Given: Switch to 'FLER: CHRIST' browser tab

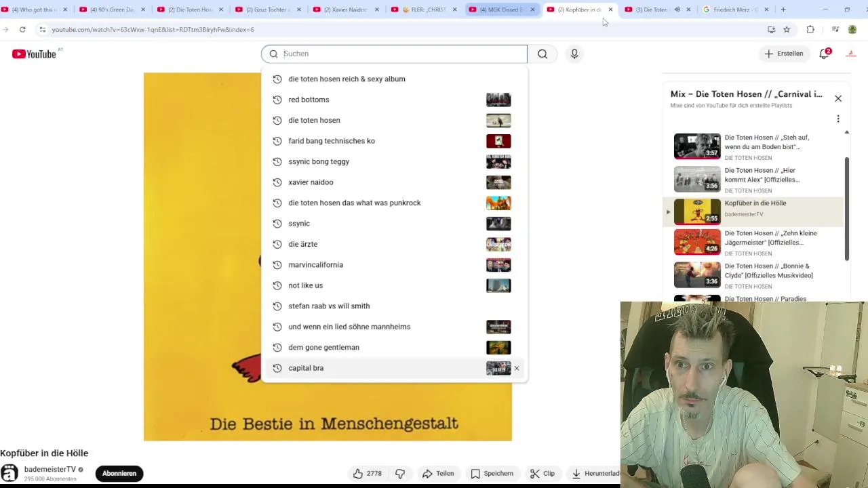Looking at the screenshot, I should (424, 9).
